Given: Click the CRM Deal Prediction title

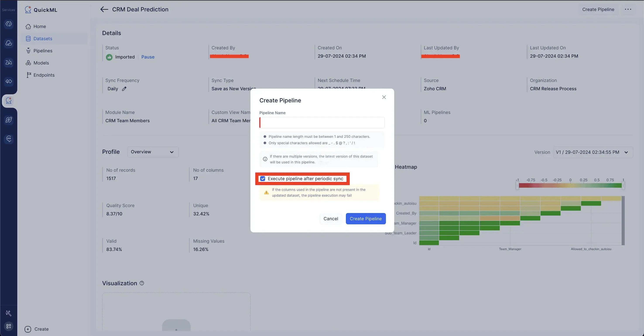Looking at the screenshot, I should [140, 10].
